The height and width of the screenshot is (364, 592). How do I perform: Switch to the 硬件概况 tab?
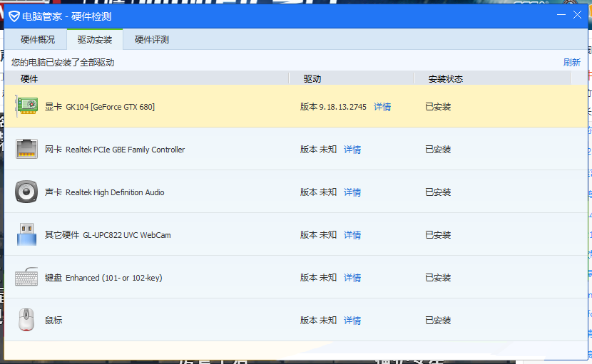point(38,40)
